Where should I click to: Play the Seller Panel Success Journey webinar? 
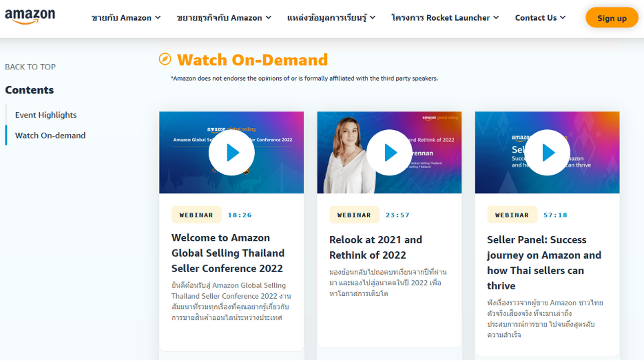547,152
